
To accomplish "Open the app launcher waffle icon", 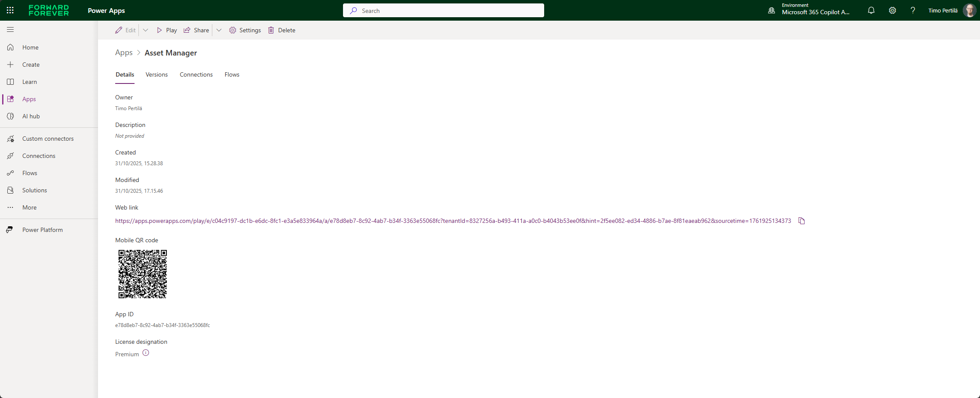I will pos(10,10).
